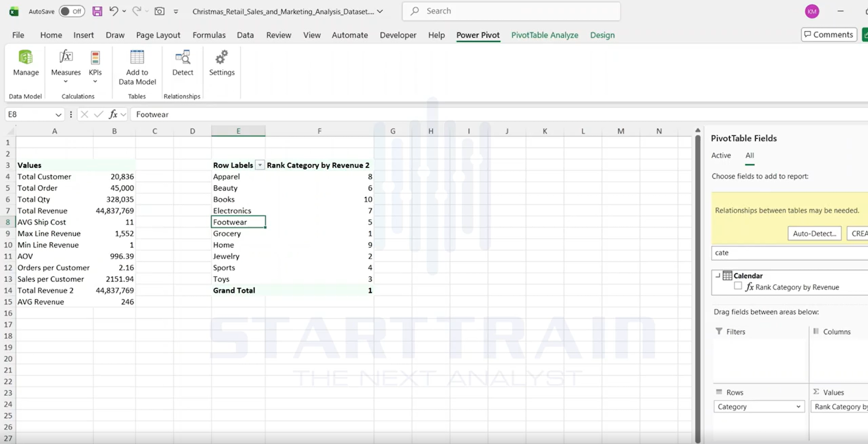This screenshot has height=444, width=868.
Task: Switch to PivotTable Analyze tab
Action: coord(545,35)
